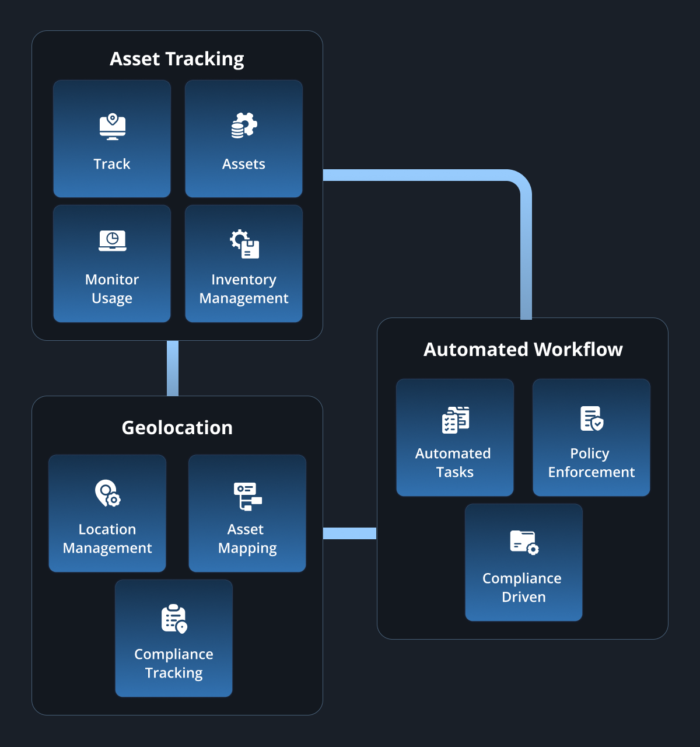
Task: Select the Compliance Tracking label
Action: pyautogui.click(x=174, y=664)
